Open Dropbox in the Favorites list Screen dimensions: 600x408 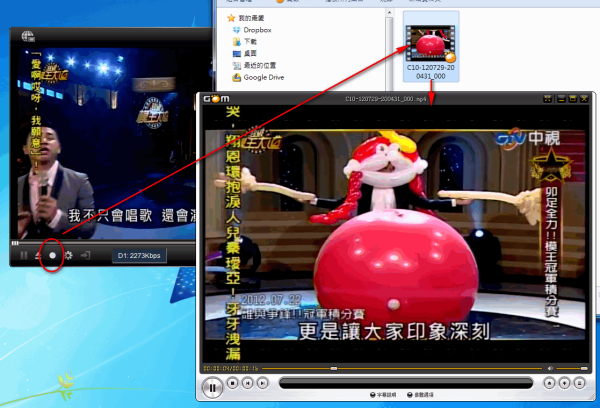click(x=257, y=30)
